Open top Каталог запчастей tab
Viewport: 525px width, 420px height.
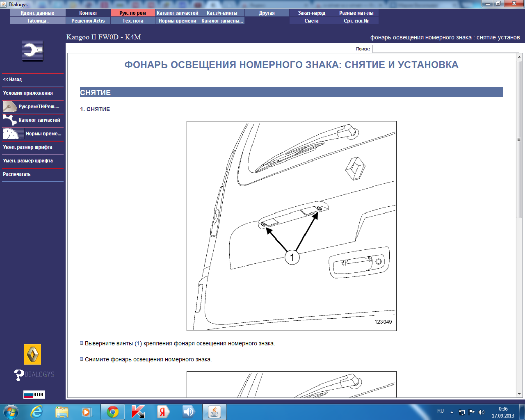coord(178,13)
